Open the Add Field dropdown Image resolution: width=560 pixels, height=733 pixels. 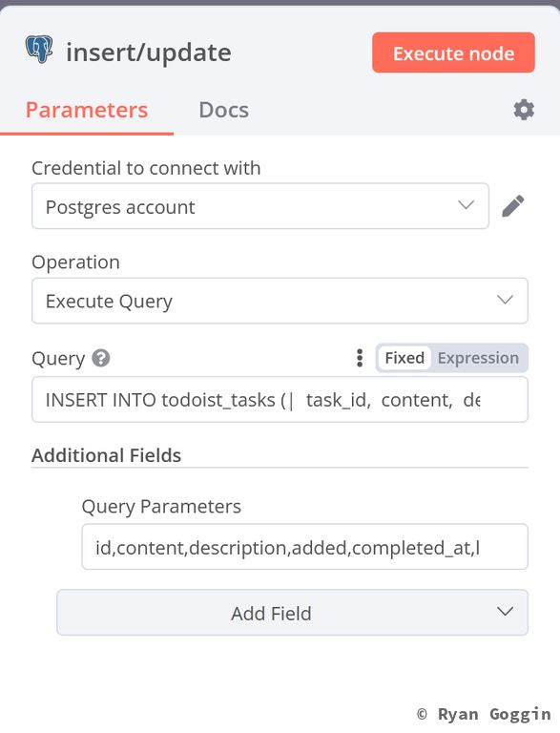293,613
